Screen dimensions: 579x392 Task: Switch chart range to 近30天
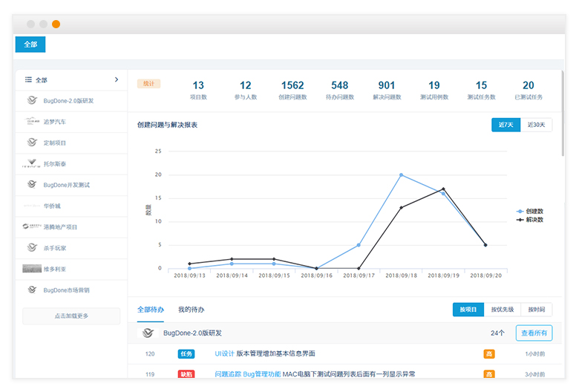pos(536,125)
